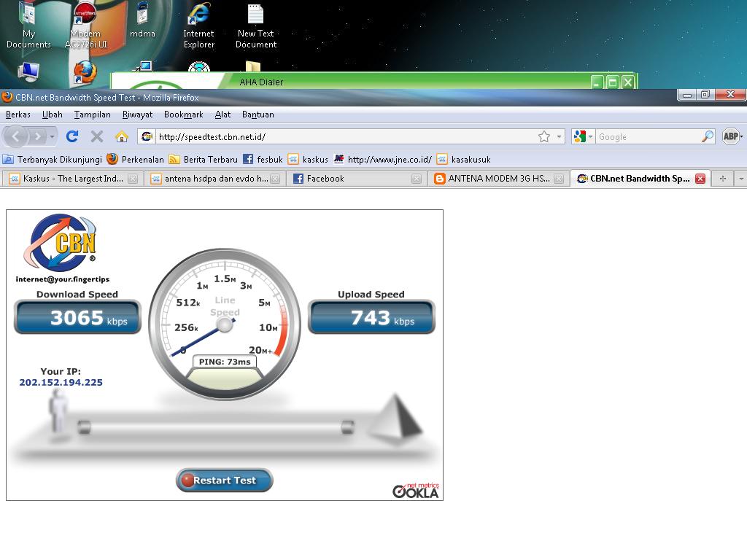Click the site favicon in address bar
747x560 pixels.
tap(147, 136)
